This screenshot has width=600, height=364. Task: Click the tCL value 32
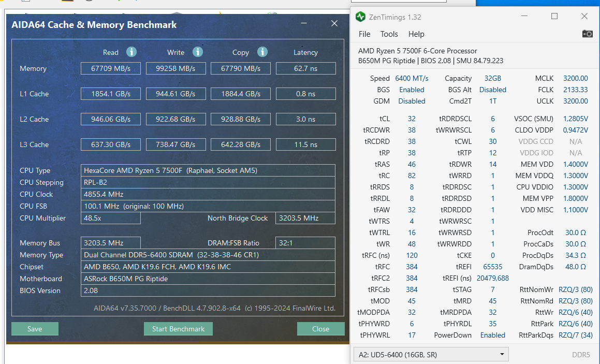click(x=412, y=119)
